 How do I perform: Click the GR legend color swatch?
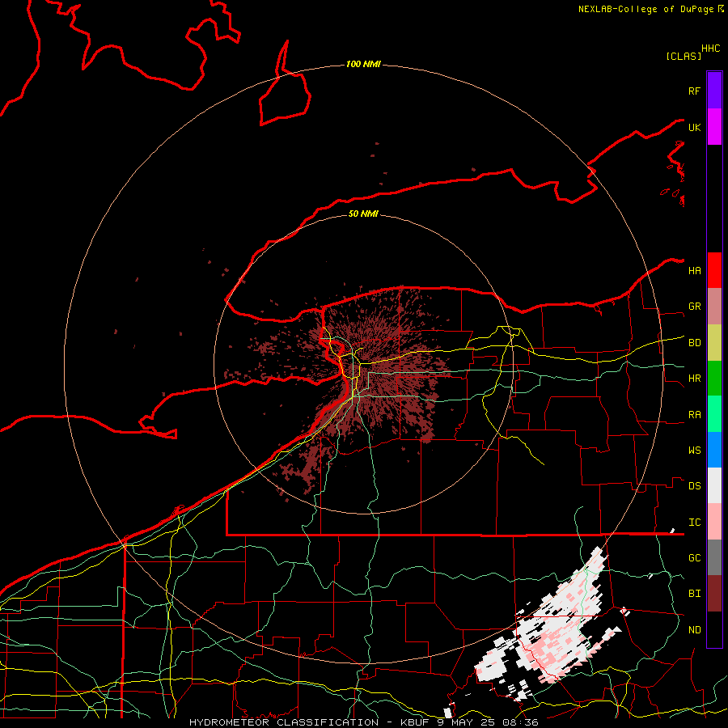(714, 307)
